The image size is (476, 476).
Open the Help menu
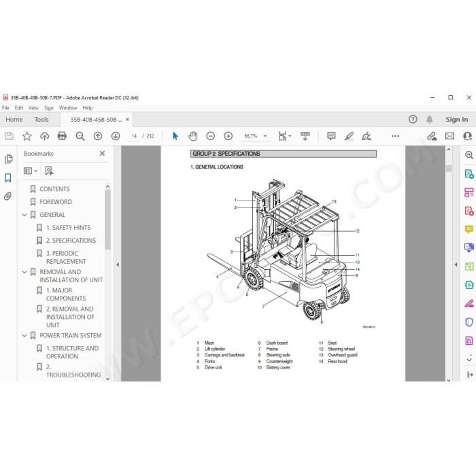point(88,107)
